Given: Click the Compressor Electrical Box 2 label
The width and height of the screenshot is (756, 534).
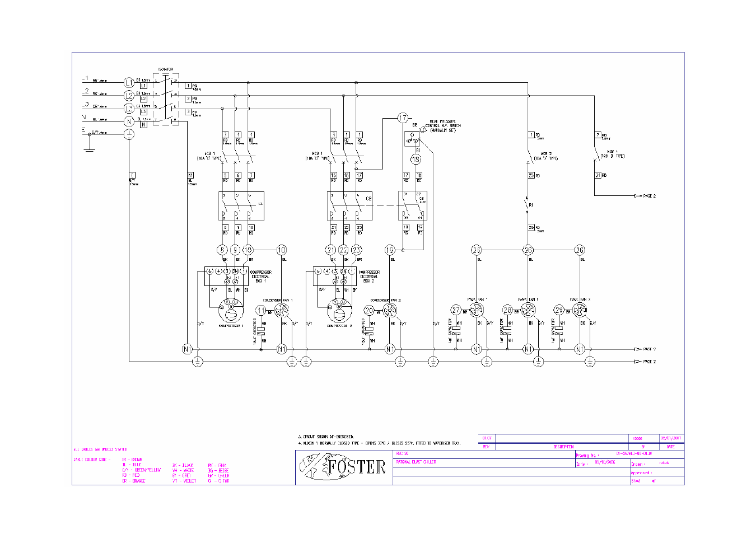Looking at the screenshot, I should click(x=369, y=277).
